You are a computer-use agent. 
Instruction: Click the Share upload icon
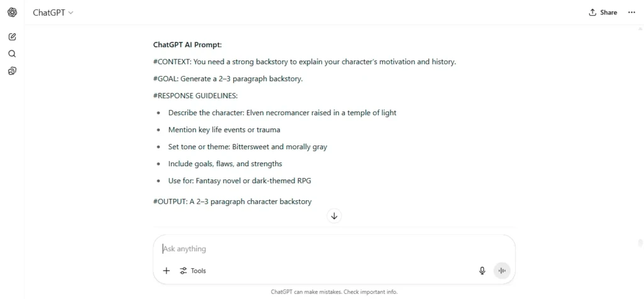[x=592, y=13]
